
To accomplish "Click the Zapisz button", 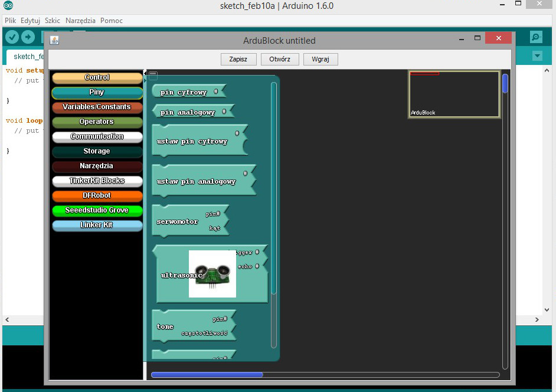I will (238, 59).
